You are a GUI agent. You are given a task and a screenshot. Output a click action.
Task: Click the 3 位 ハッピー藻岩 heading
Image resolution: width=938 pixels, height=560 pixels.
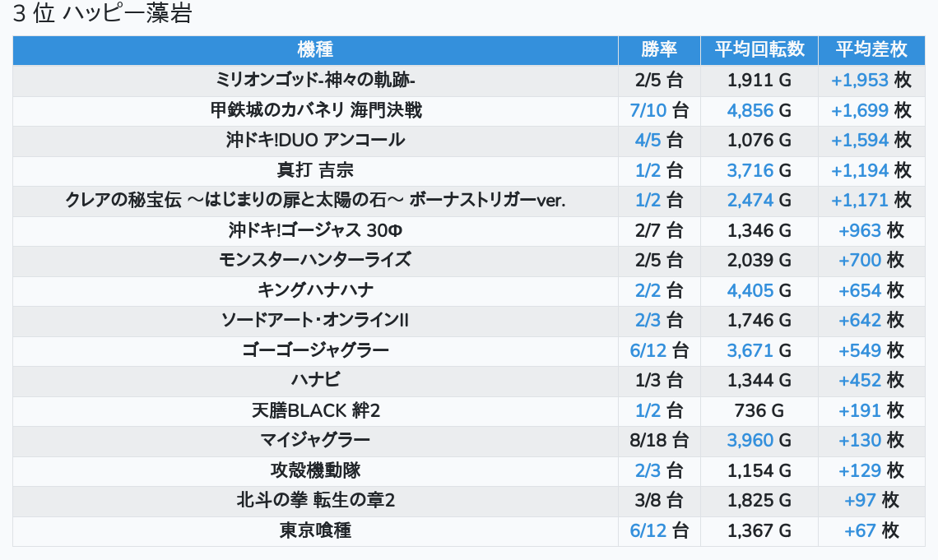[102, 13]
